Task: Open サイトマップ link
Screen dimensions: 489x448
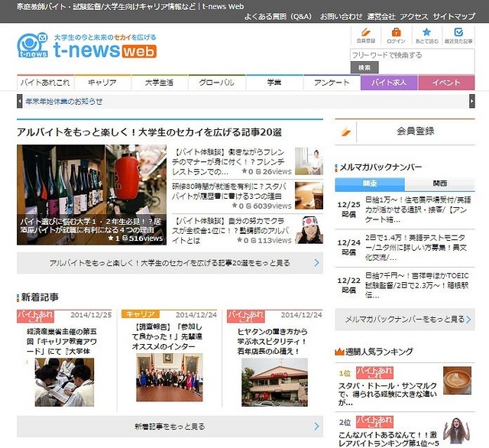Action: [x=454, y=16]
